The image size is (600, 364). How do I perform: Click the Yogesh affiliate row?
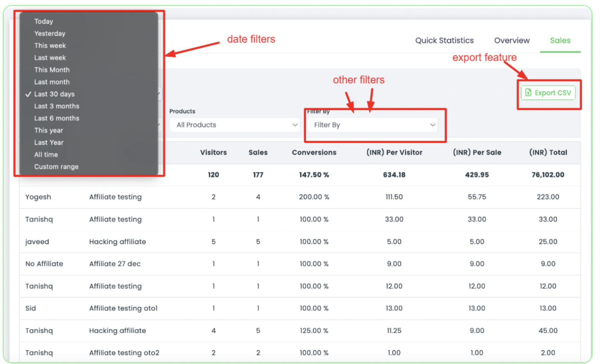[38, 197]
